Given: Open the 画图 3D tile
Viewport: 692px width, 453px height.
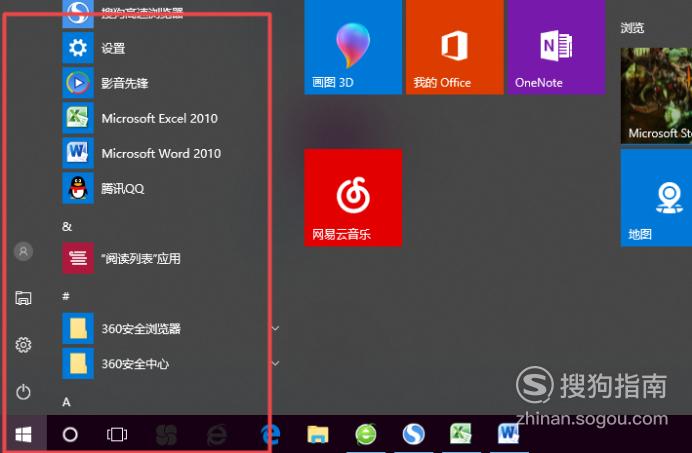Looking at the screenshot, I should (x=353, y=46).
